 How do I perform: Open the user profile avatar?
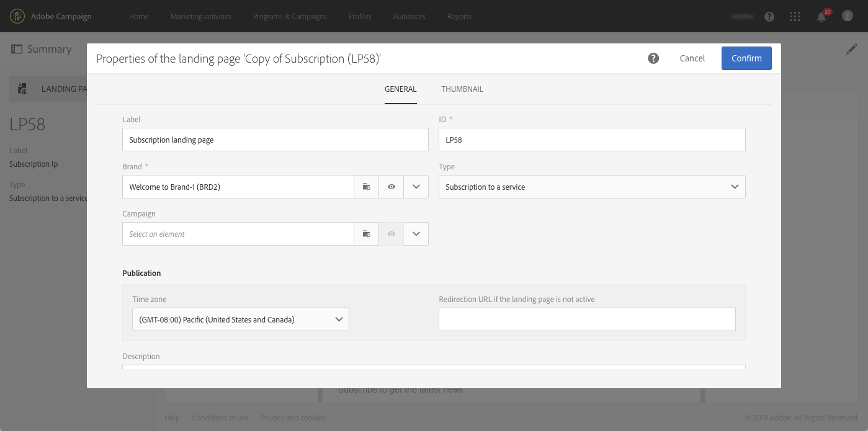coord(848,16)
